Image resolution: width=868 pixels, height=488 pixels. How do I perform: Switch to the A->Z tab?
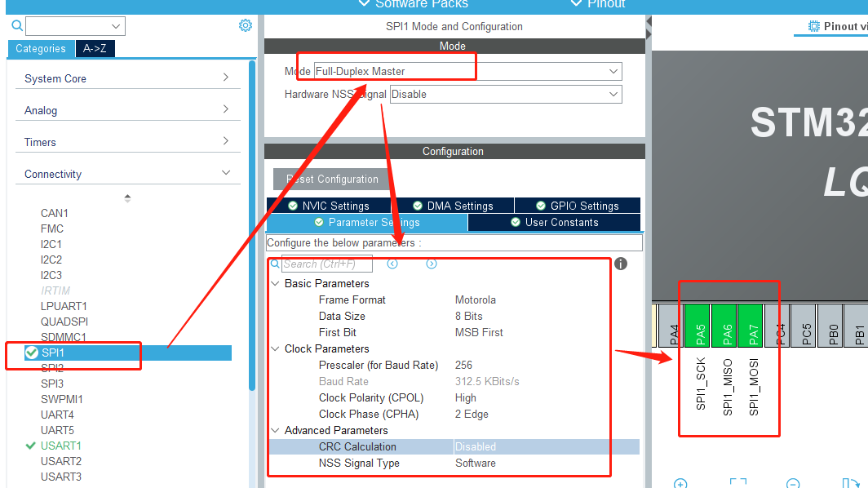[95, 48]
